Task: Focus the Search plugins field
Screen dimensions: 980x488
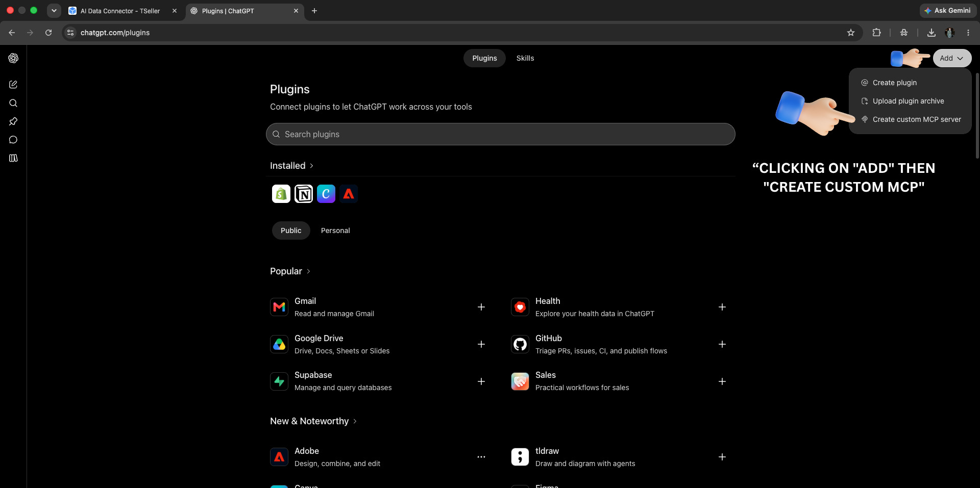Action: [501, 134]
